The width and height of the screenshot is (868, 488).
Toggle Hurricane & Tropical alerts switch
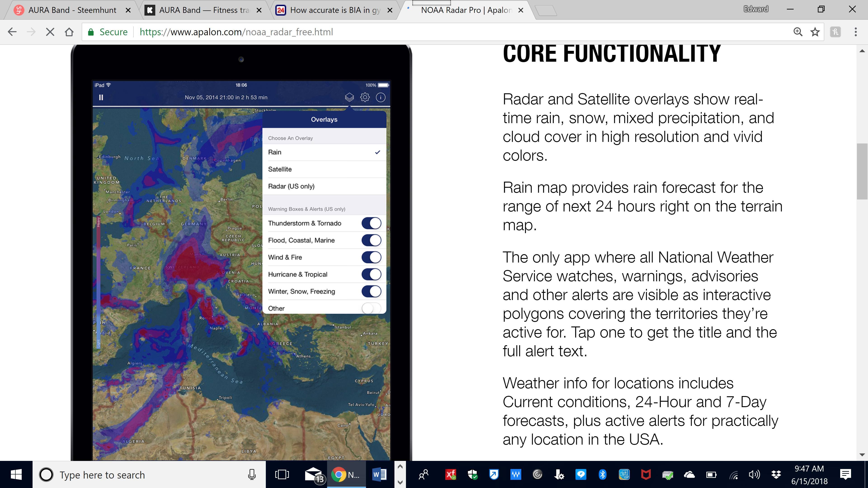click(371, 274)
